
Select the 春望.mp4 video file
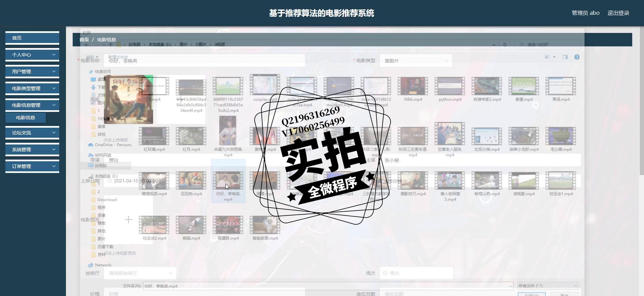[x=524, y=89]
